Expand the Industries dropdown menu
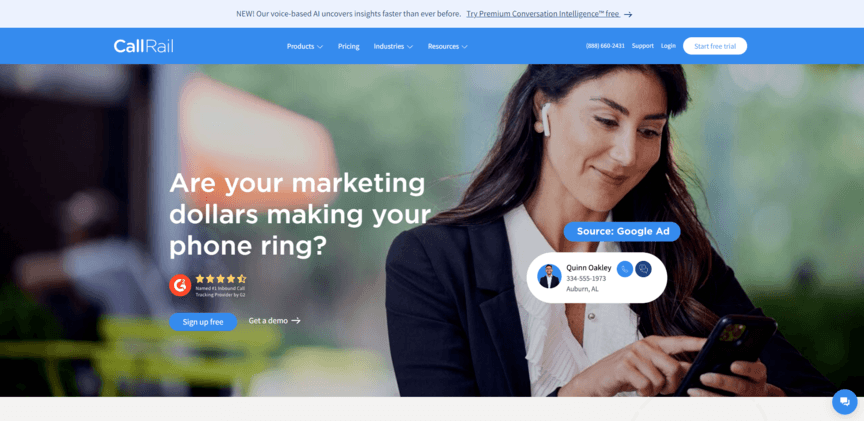Screen dimensions: 864x421 tap(393, 46)
